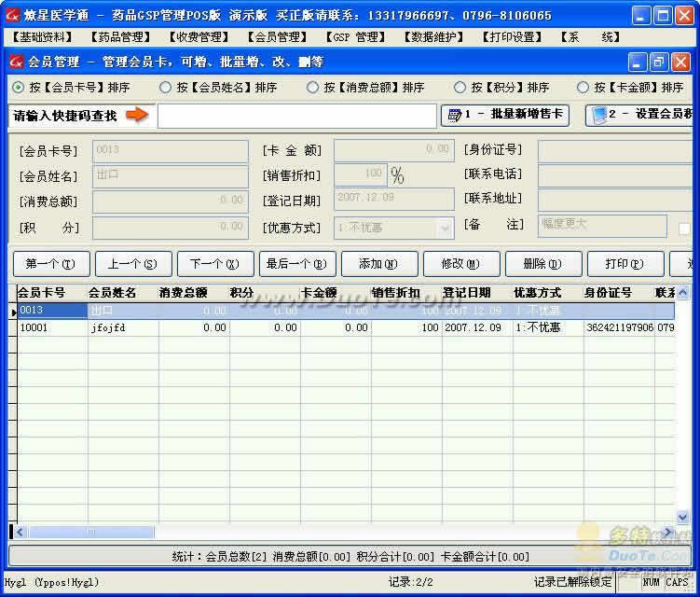Click the 身份证号 ID number field
The image size is (700, 597).
[615, 150]
